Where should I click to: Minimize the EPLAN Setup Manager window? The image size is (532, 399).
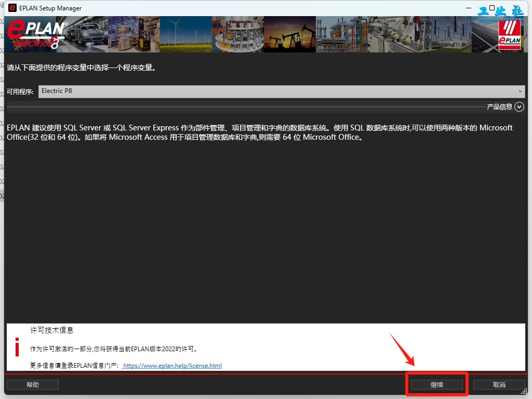[469, 8]
